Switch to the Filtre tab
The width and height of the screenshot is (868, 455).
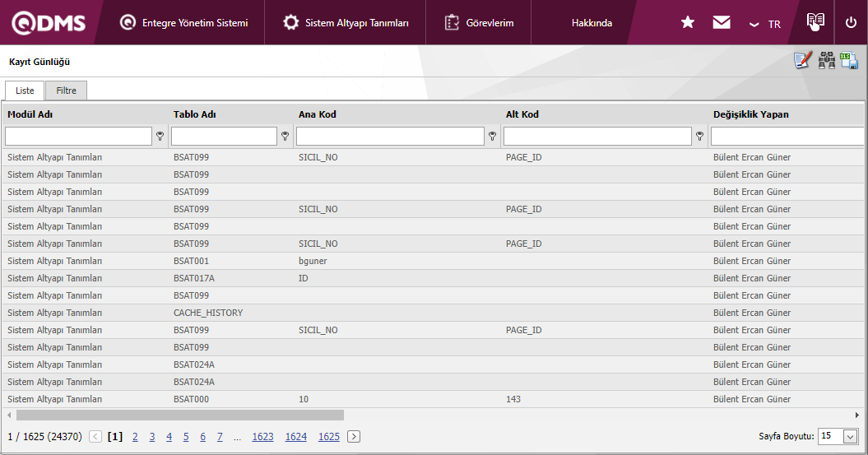click(66, 91)
